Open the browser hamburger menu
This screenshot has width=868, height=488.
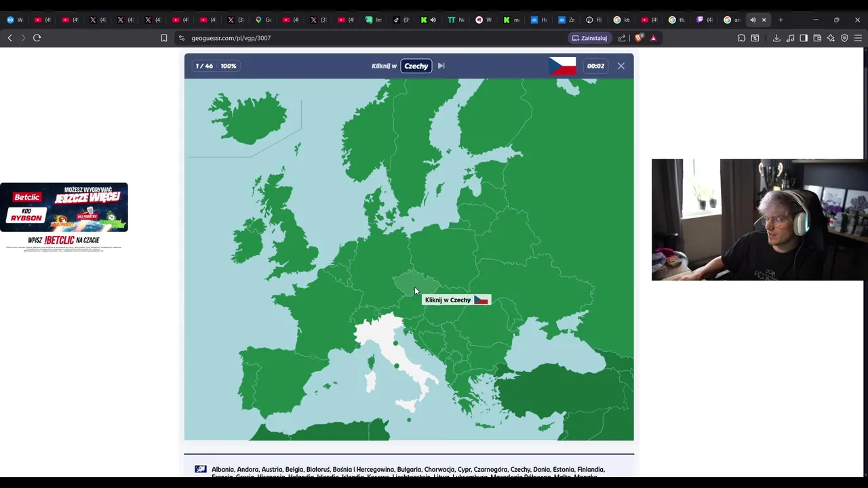858,38
